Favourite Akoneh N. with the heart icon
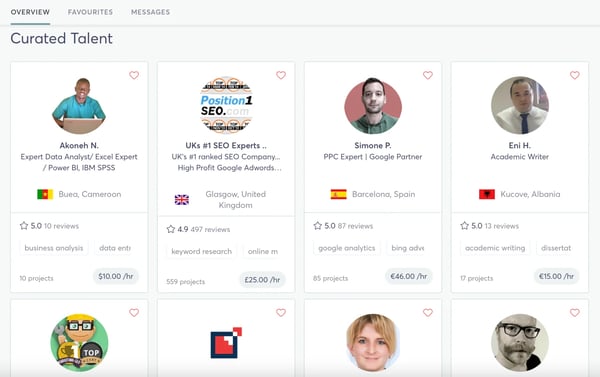The width and height of the screenshot is (600, 377). [134, 75]
